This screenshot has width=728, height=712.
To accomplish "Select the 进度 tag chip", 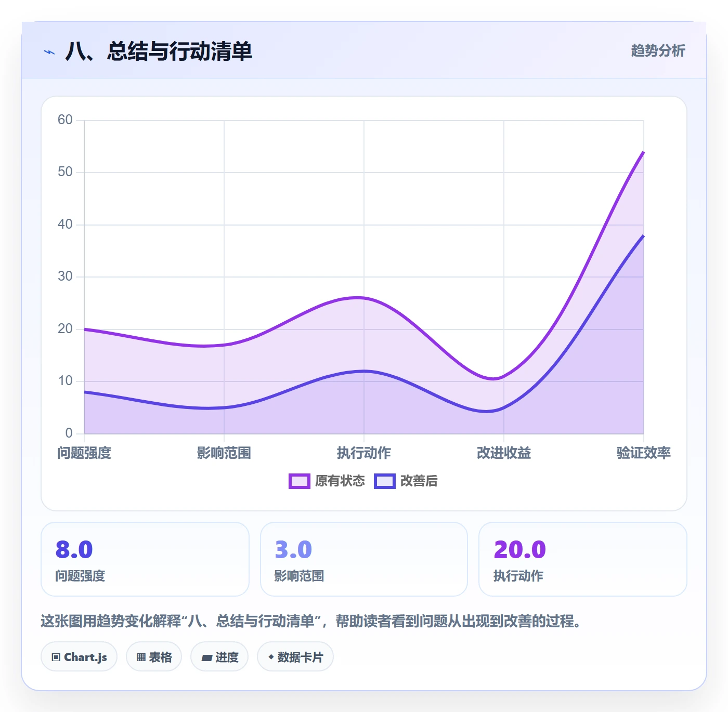I will (219, 657).
